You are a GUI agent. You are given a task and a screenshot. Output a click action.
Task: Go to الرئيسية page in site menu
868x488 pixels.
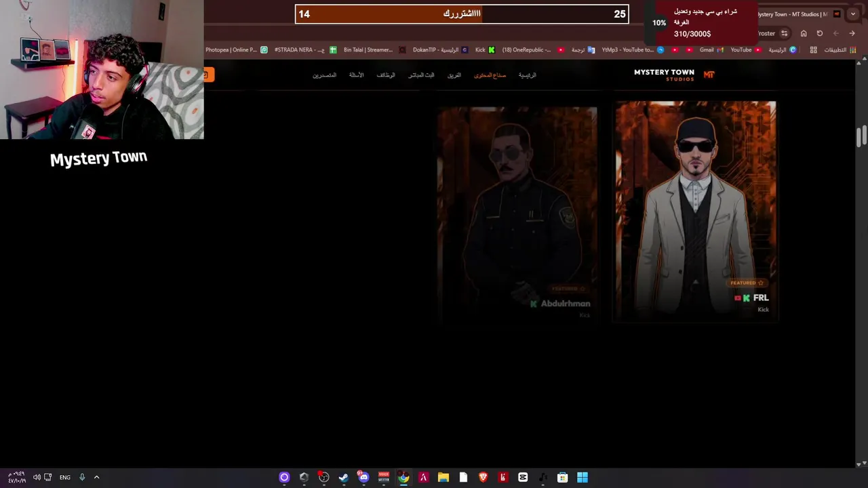tap(527, 75)
